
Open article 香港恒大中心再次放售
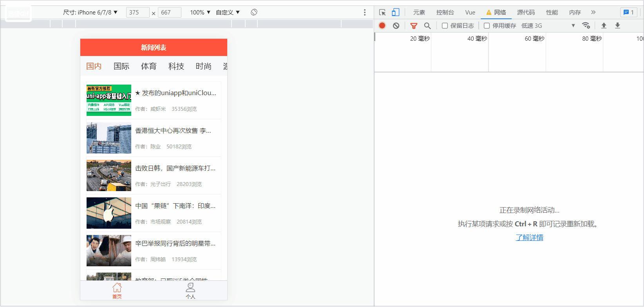pyautogui.click(x=173, y=130)
